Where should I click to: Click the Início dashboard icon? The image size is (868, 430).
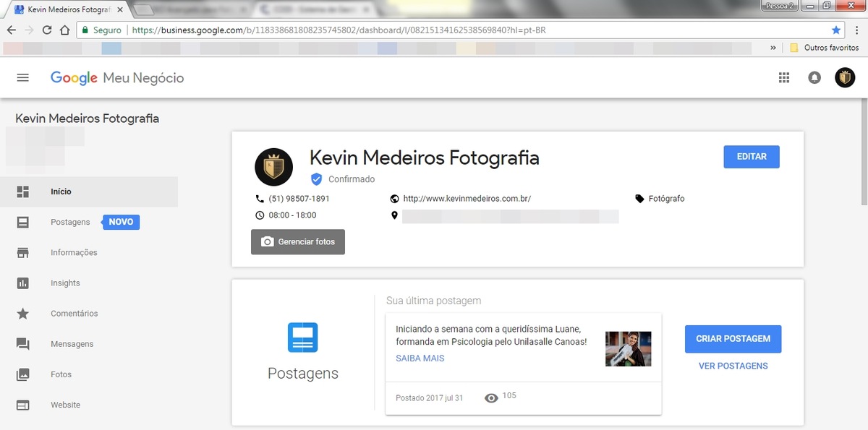coord(23,192)
